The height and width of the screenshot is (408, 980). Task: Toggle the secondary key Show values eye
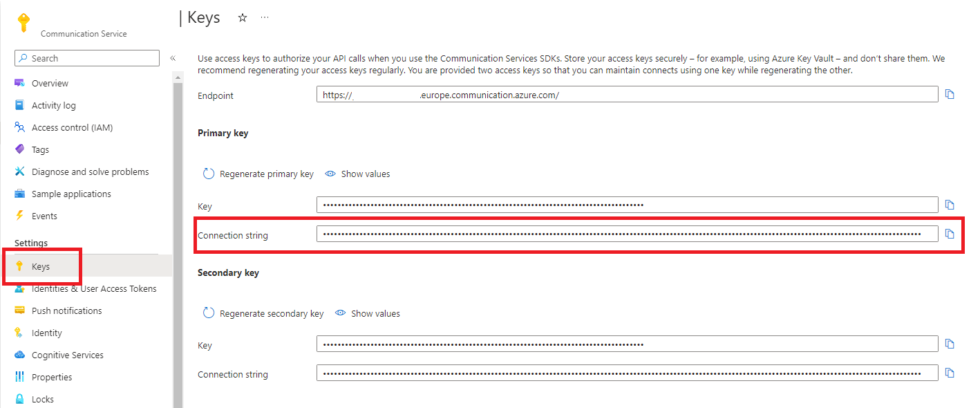(x=340, y=313)
